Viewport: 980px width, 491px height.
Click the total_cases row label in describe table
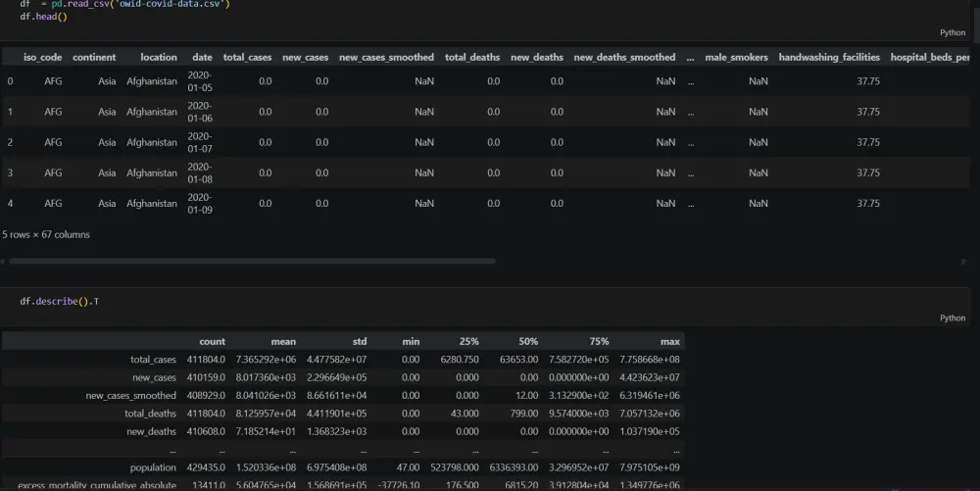click(153, 360)
